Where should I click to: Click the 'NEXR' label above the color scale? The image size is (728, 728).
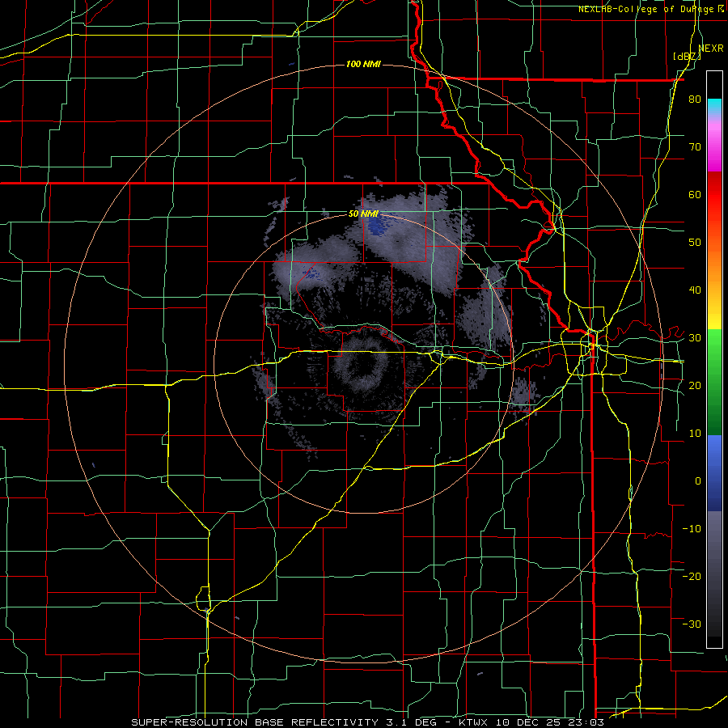click(x=711, y=49)
